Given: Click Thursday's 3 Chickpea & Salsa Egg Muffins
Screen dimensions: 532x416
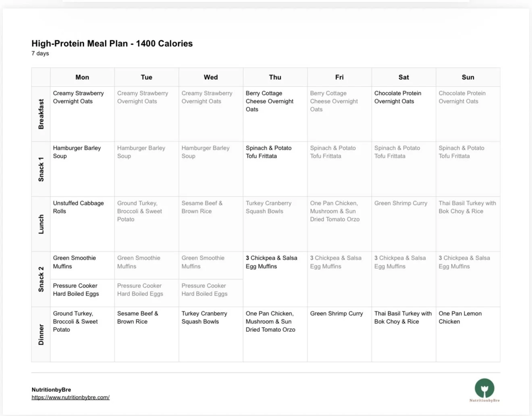Looking at the screenshot, I should (271, 262).
